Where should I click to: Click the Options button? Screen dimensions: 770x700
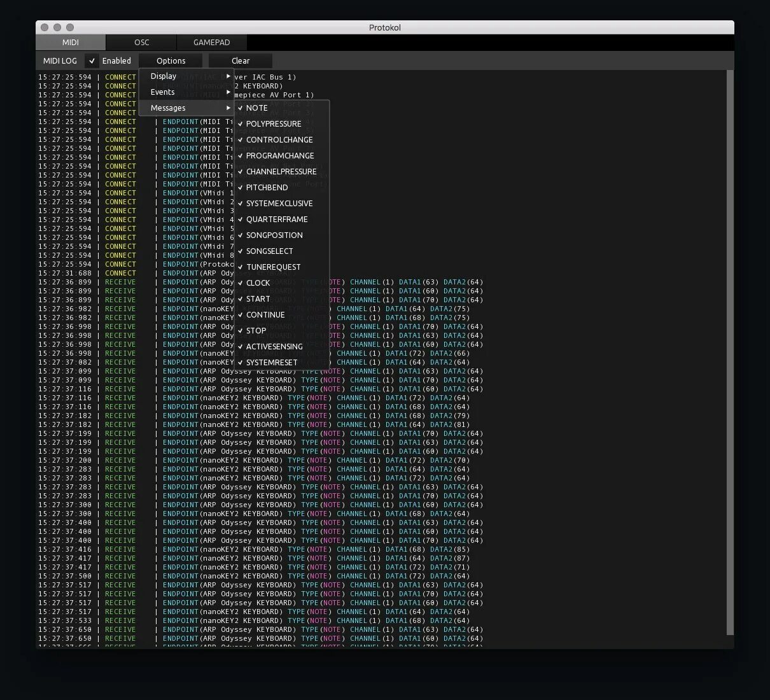pyautogui.click(x=171, y=61)
